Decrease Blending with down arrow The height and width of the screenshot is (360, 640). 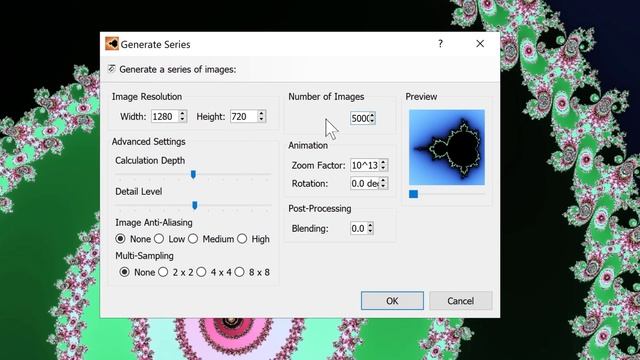[x=370, y=231]
